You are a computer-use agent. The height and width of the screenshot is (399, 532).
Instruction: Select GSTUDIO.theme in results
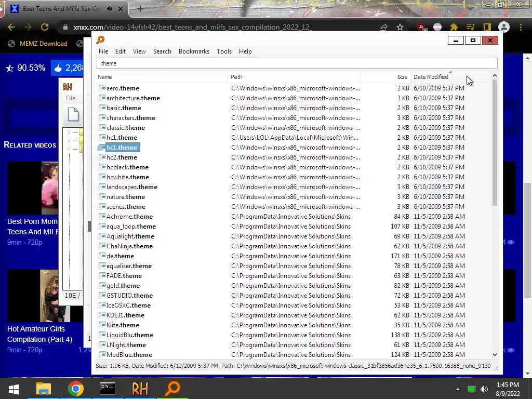click(x=129, y=296)
